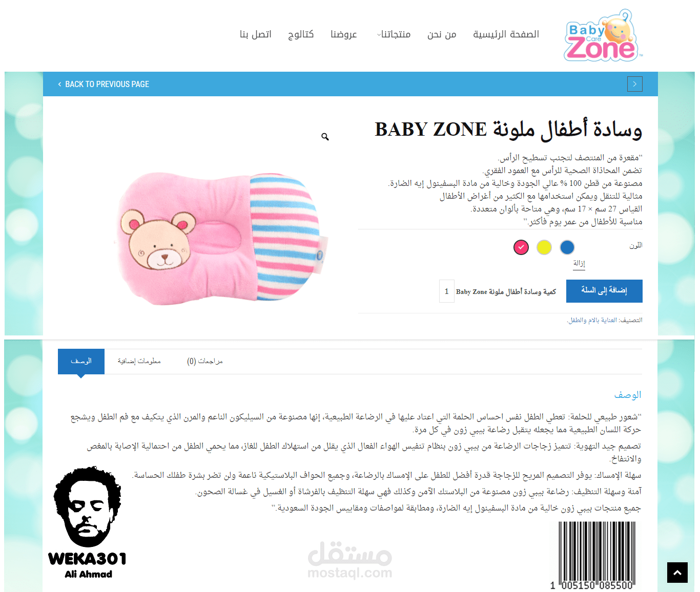Image resolution: width=700 pixels, height=592 pixels.
Task: Open the اتصل بنا contact menu item
Action: coord(256,34)
